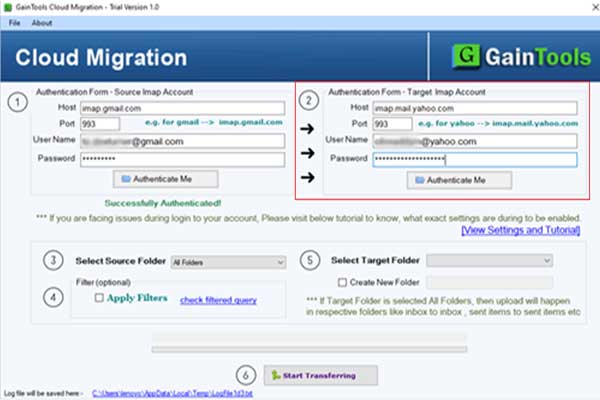Open the File menu
The image size is (600, 400).
coord(14,23)
